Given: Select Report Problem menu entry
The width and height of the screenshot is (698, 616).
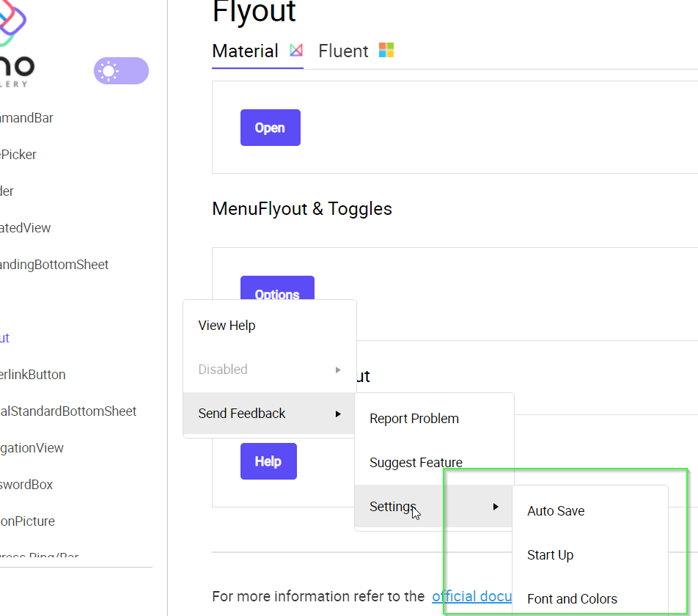Looking at the screenshot, I should (414, 418).
